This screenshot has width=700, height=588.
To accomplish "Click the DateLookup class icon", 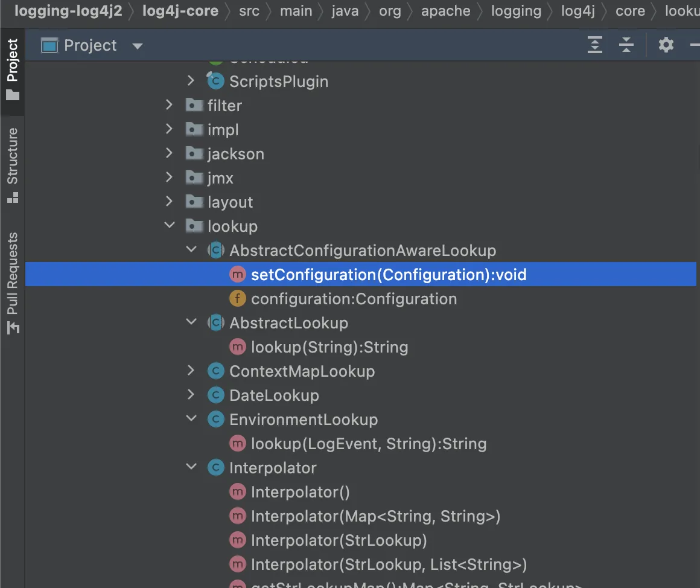I will 215,395.
